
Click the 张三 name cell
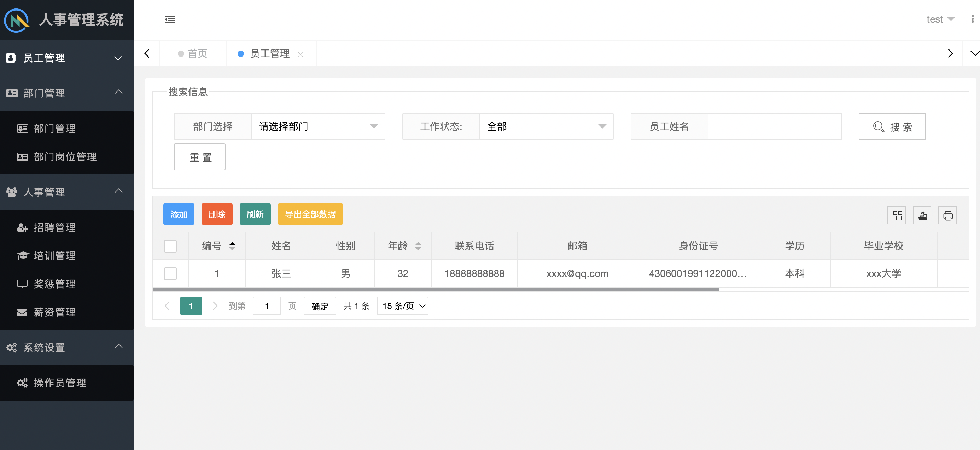pos(281,274)
